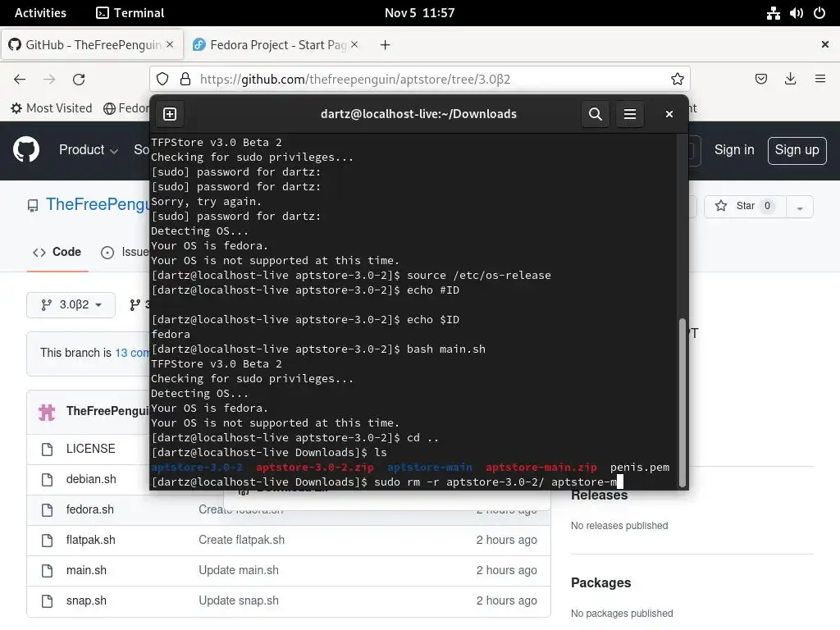The height and width of the screenshot is (630, 840).
Task: Click the terminal scrollbar thumb
Action: [682, 402]
